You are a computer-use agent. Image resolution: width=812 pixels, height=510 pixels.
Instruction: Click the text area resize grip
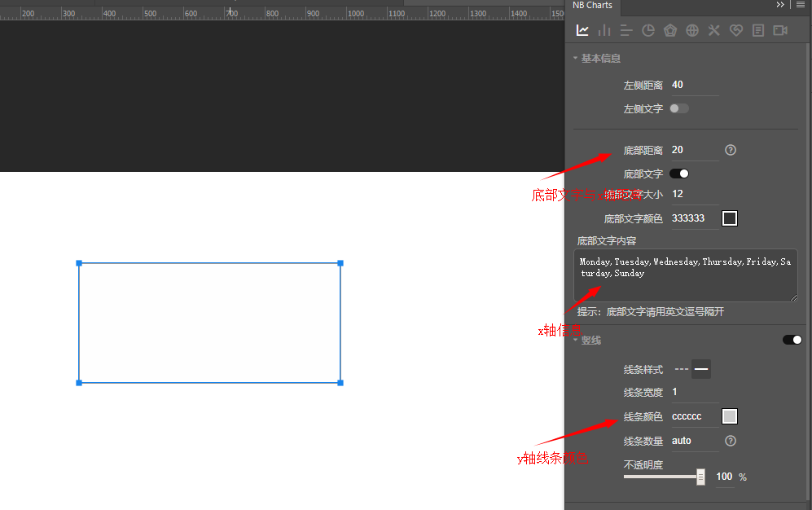(794, 297)
